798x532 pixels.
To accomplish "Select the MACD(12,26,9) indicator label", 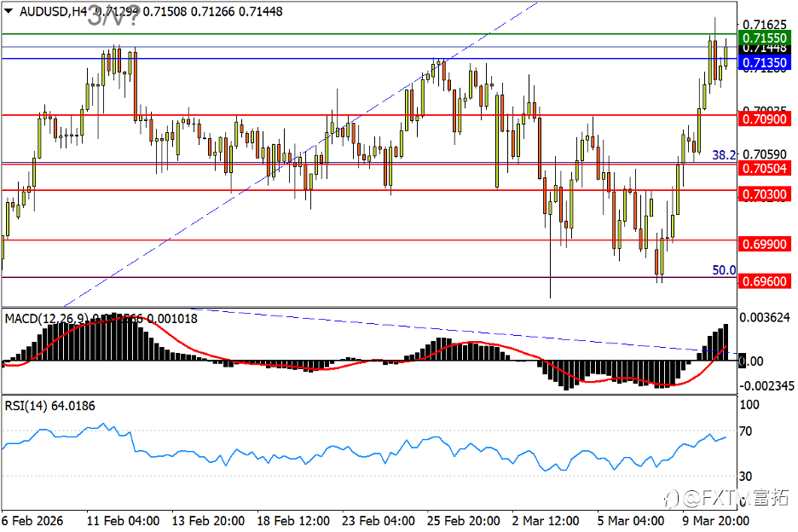I will pos(45,319).
